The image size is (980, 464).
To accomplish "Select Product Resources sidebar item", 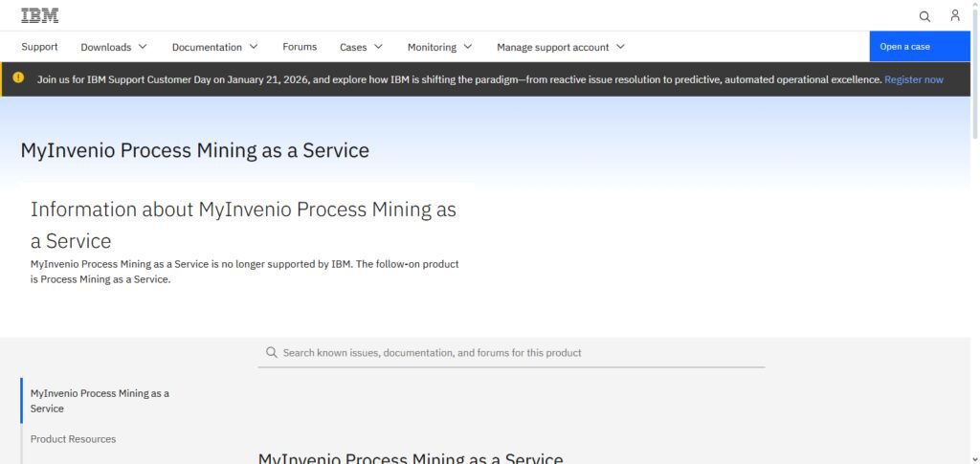I will pyautogui.click(x=73, y=439).
